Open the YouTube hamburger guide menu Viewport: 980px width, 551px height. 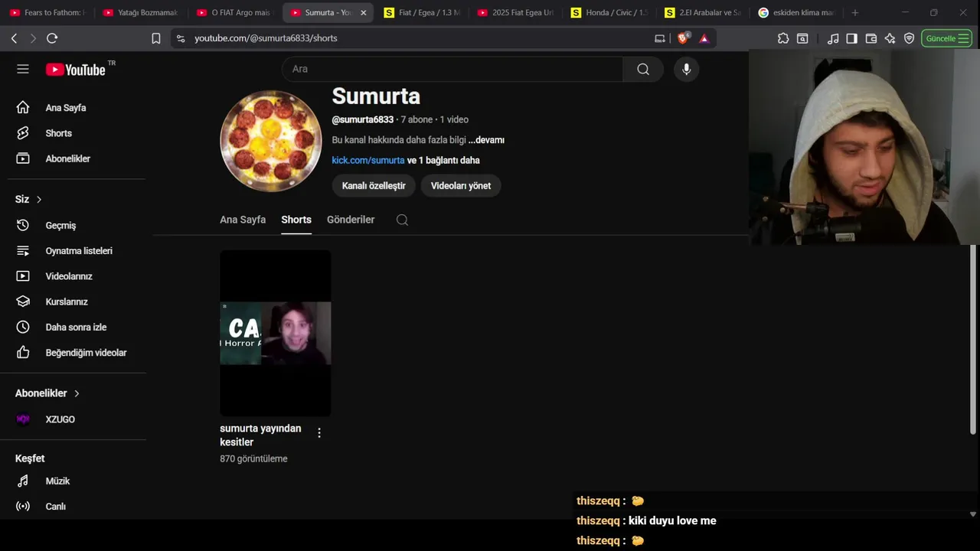point(23,69)
